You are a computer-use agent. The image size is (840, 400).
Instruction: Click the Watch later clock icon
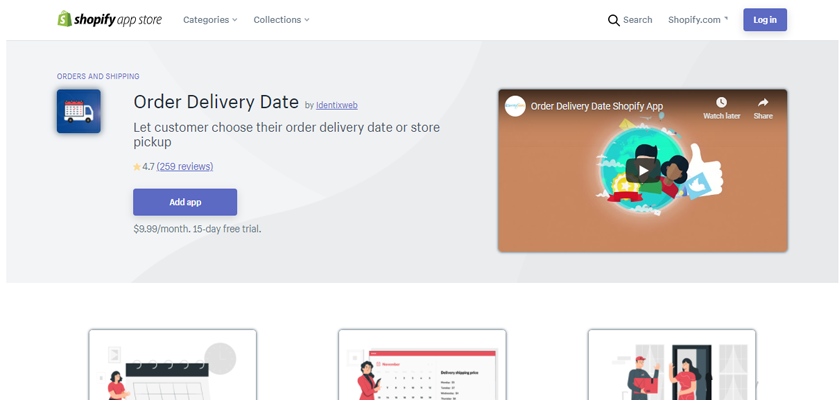click(721, 102)
